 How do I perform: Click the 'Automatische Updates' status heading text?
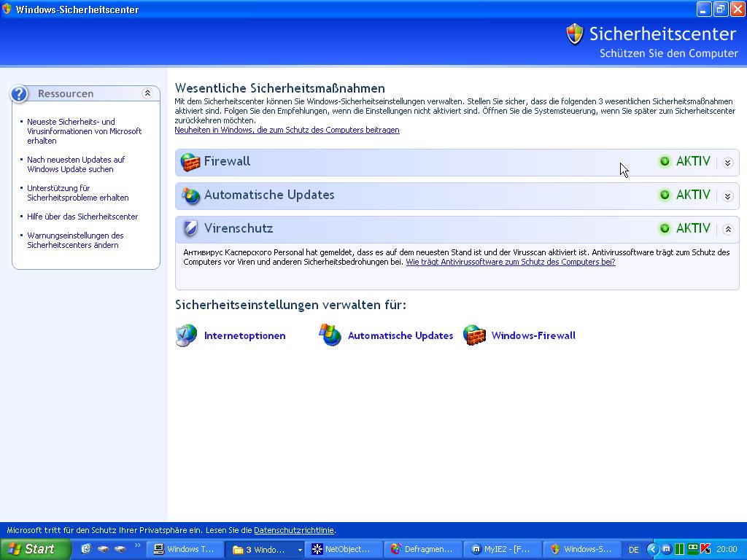pos(269,195)
